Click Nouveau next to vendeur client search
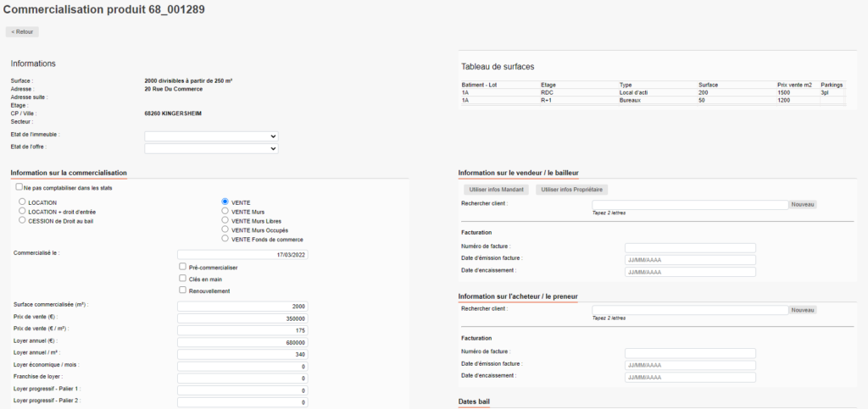 [x=803, y=204]
